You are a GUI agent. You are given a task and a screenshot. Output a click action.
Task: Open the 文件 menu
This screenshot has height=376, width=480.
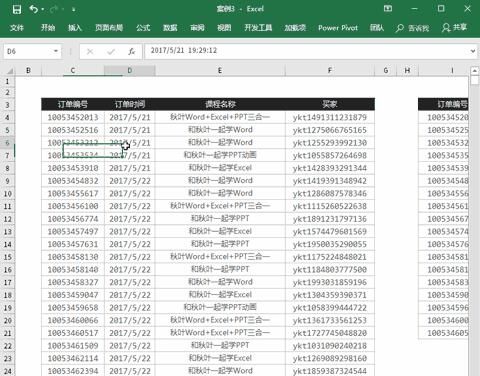coord(17,28)
